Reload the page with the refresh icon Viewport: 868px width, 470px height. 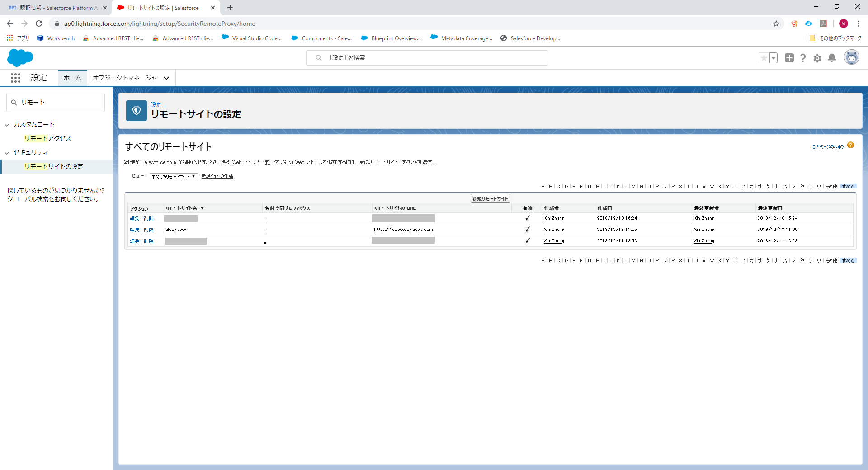pos(39,23)
